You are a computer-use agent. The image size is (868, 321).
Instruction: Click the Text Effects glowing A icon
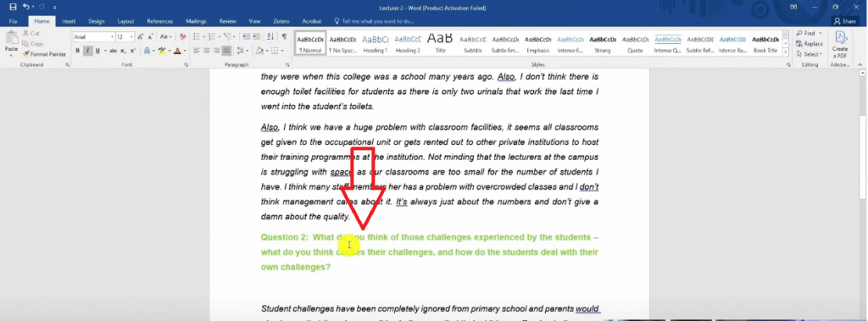147,51
